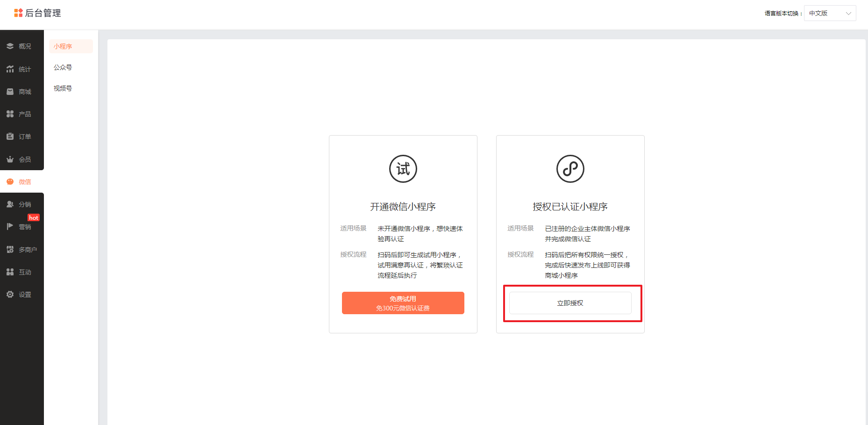Viewport: 868px width, 425px height.
Task: Open 订单 orders menu item
Action: (22, 137)
